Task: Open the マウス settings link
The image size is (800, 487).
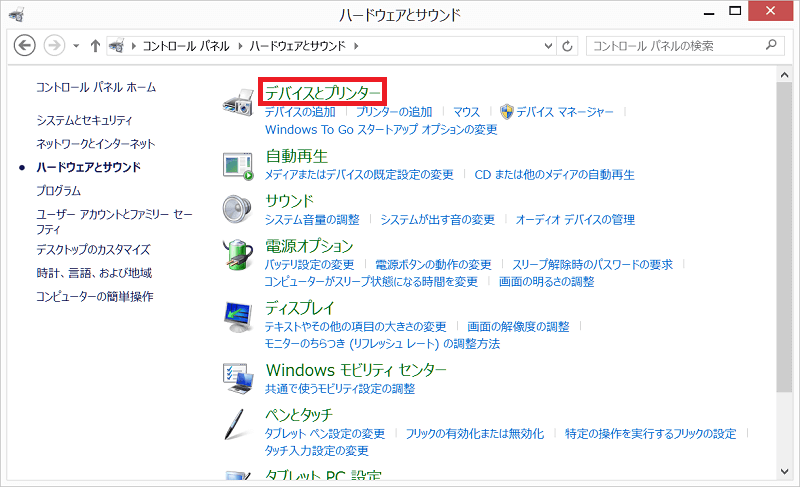Action: 466,112
